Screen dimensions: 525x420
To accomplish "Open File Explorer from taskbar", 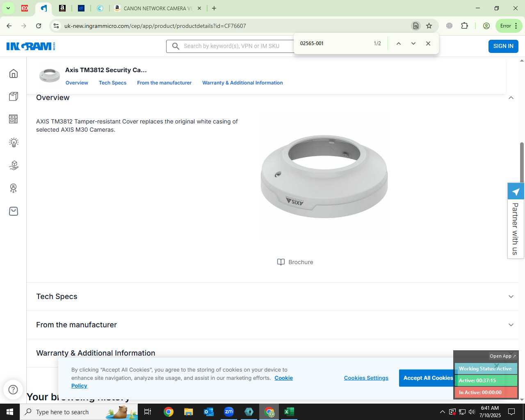I will pos(188,412).
